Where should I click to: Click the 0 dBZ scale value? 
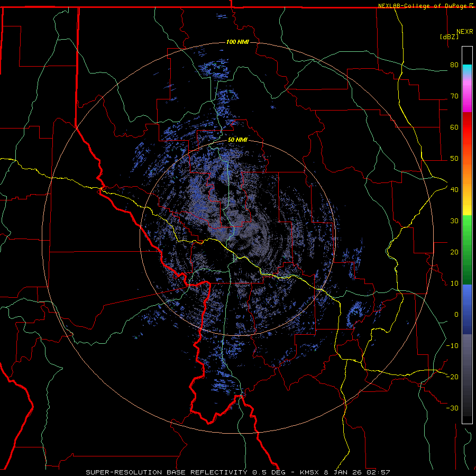[456, 315]
